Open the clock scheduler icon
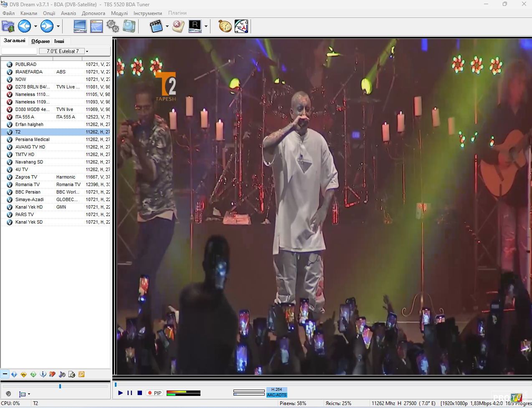The width and height of the screenshot is (532, 408). (241, 26)
